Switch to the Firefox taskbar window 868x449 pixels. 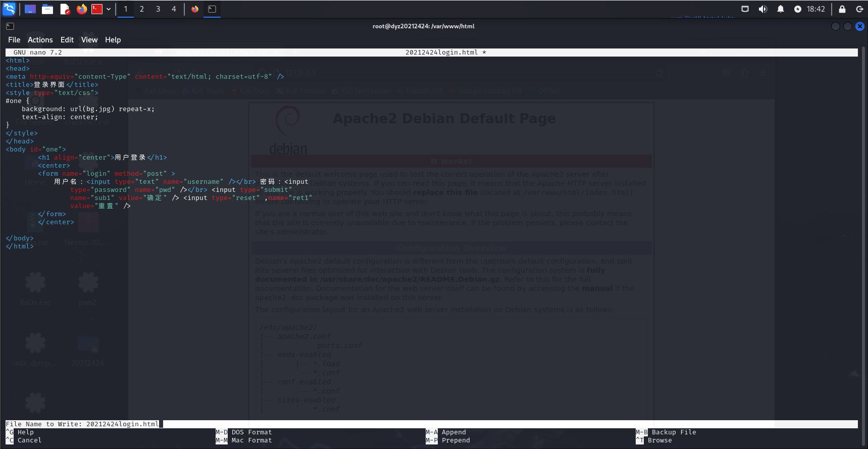tap(195, 9)
